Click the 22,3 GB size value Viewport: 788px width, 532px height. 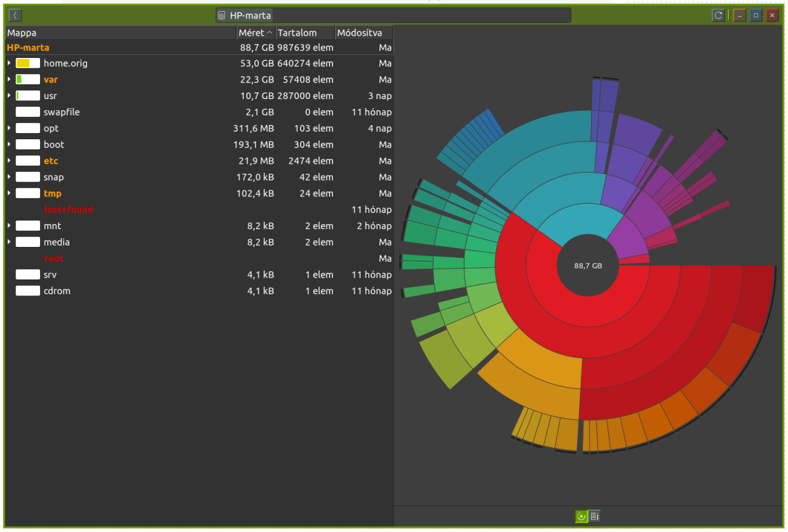pyautogui.click(x=257, y=79)
